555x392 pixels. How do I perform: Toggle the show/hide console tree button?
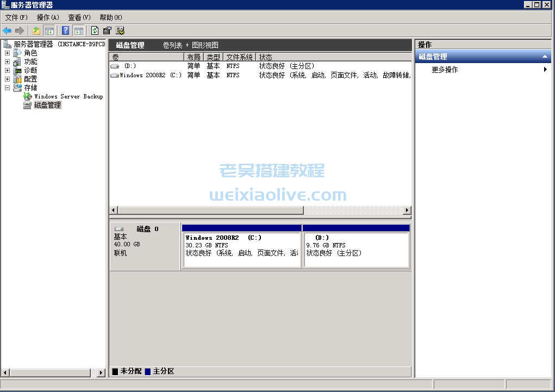point(49,30)
